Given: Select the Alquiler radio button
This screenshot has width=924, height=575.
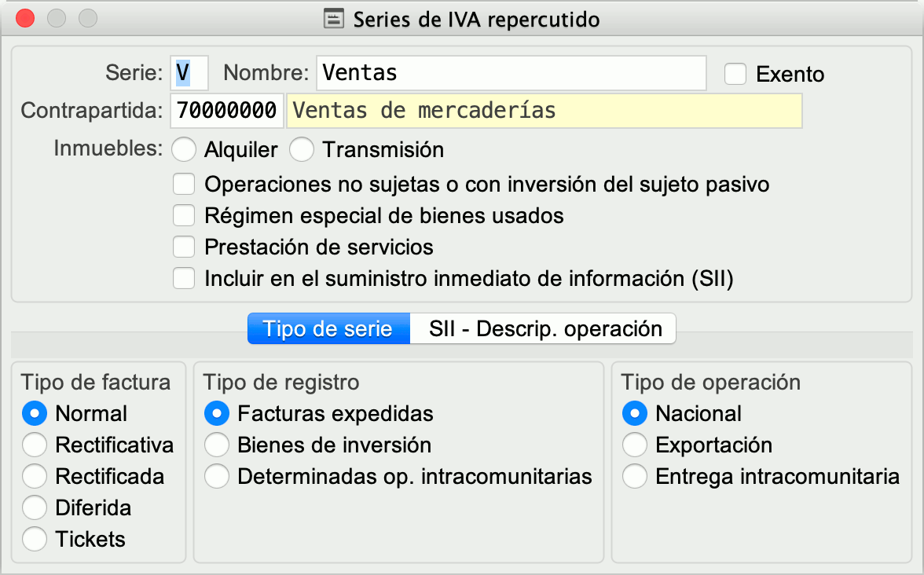Looking at the screenshot, I should point(184,149).
